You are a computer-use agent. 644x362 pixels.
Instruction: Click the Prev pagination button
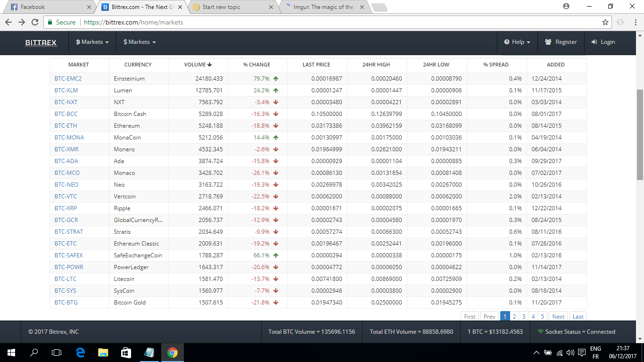point(489,316)
